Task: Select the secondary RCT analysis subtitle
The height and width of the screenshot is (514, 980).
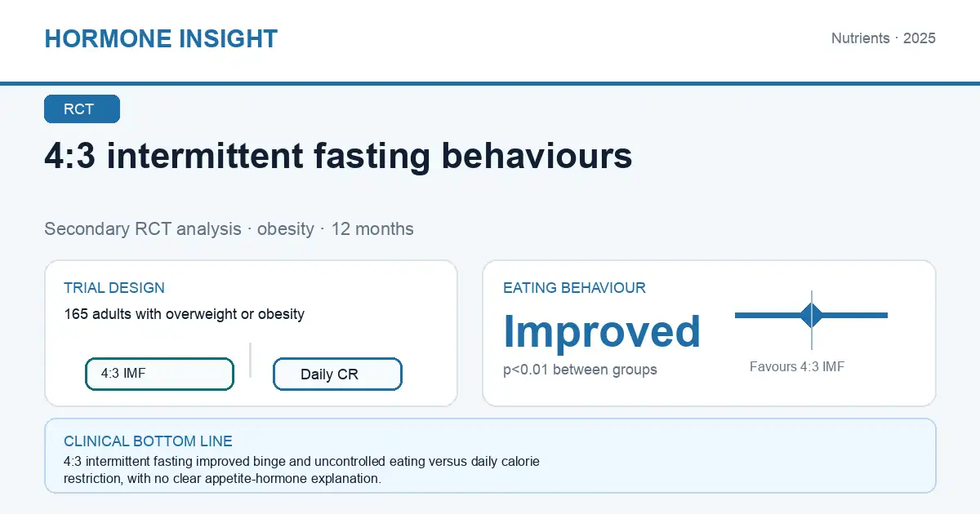Action: 229,228
